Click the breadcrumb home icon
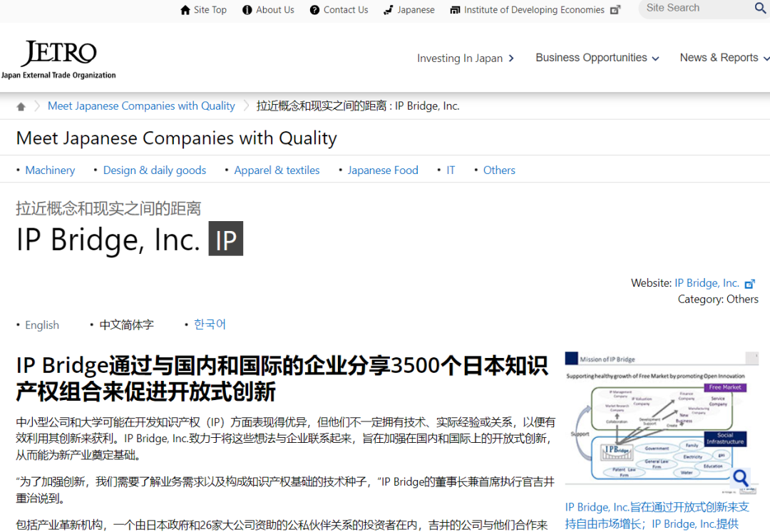 [x=21, y=106]
